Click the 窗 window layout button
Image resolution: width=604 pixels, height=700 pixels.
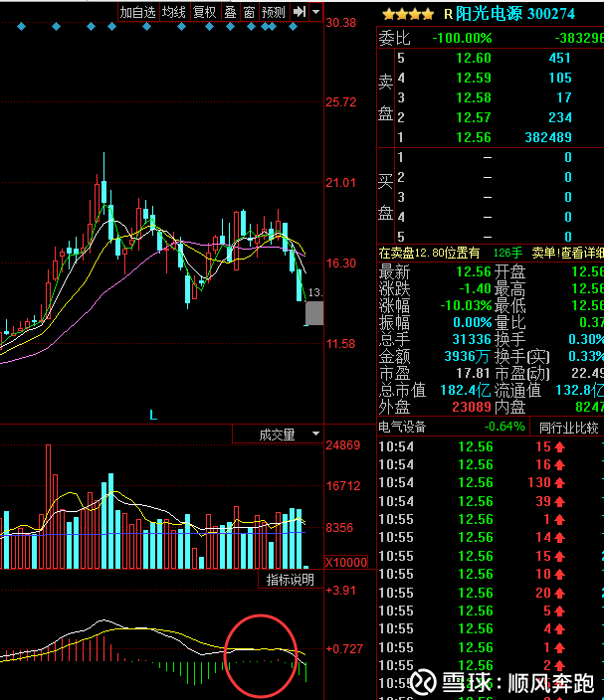[249, 12]
